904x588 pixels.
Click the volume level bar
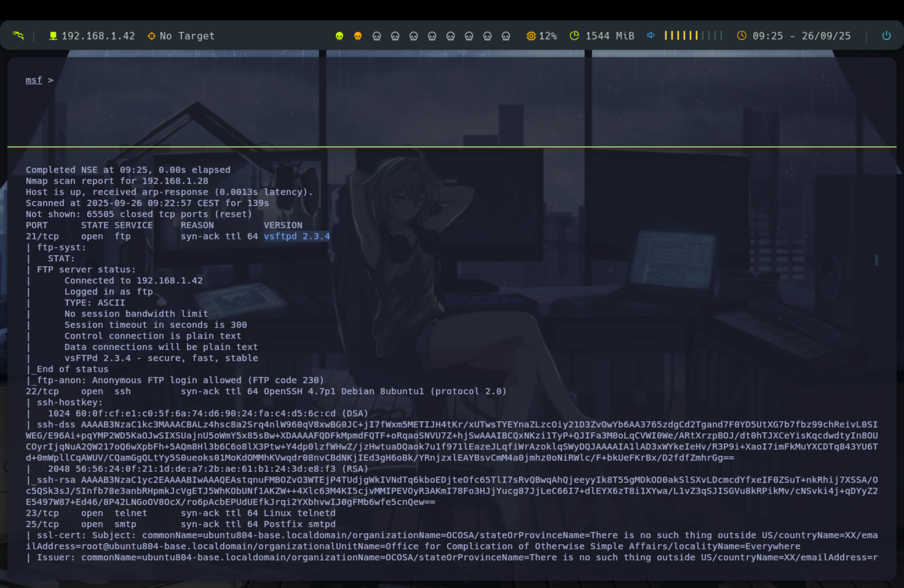coord(693,36)
